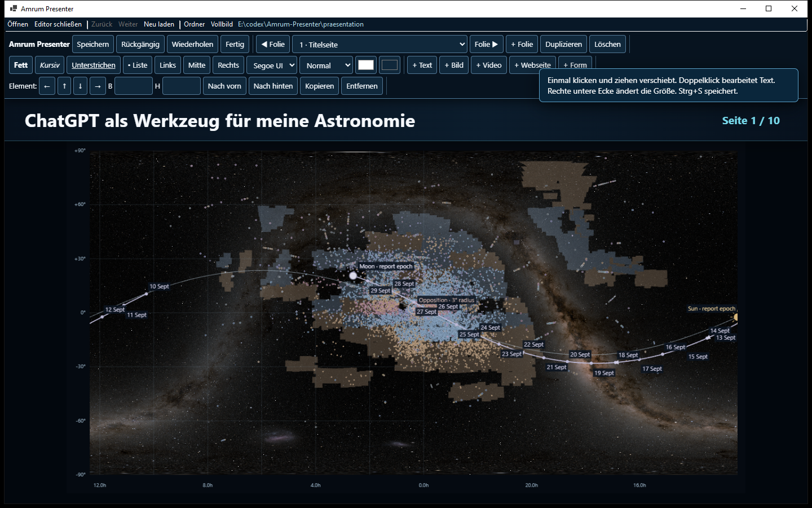Screen dimensions: 812x508
Task: Click the Löschen button
Action: pyautogui.click(x=607, y=45)
